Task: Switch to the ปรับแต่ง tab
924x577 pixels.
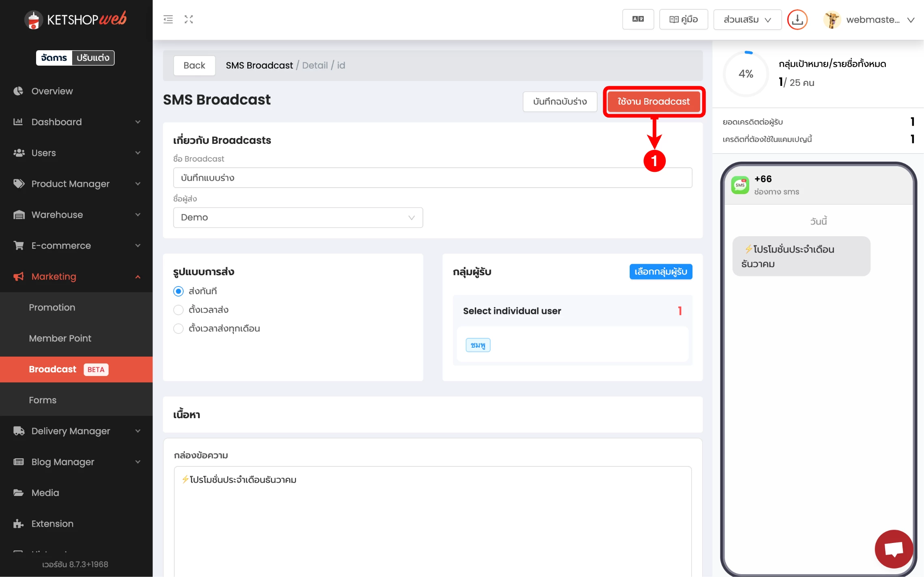Action: tap(93, 58)
